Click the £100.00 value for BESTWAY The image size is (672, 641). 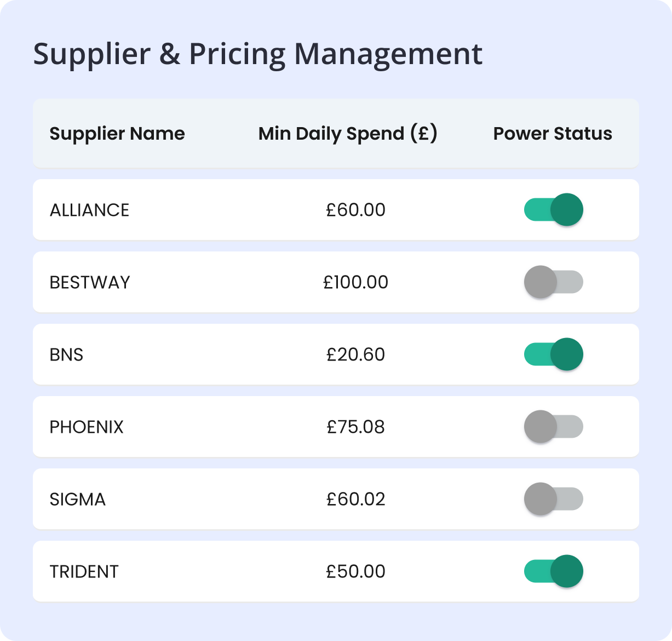356,282
